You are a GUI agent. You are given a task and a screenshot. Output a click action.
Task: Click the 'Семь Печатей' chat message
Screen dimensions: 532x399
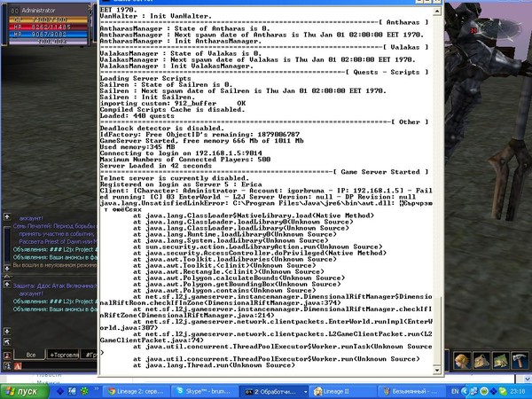point(55,226)
